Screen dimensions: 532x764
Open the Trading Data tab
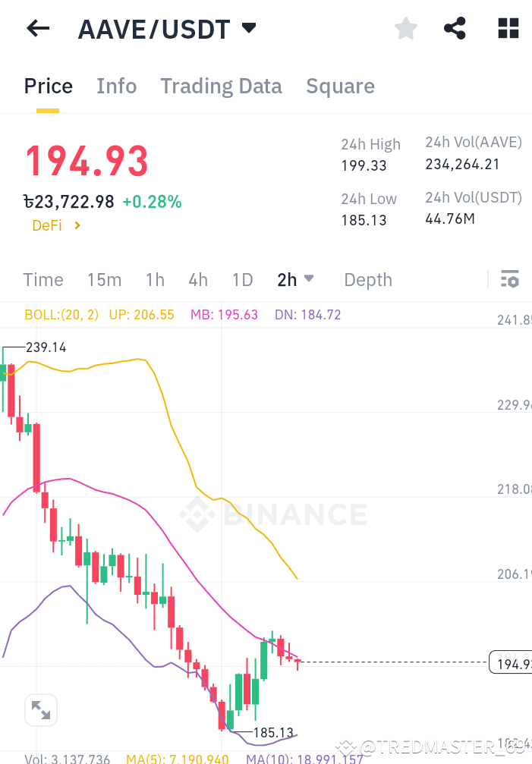[221, 86]
